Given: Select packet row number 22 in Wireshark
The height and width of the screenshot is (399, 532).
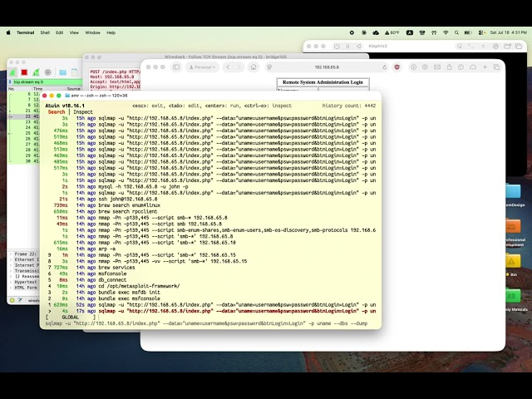Looking at the screenshot, I should 24,116.
